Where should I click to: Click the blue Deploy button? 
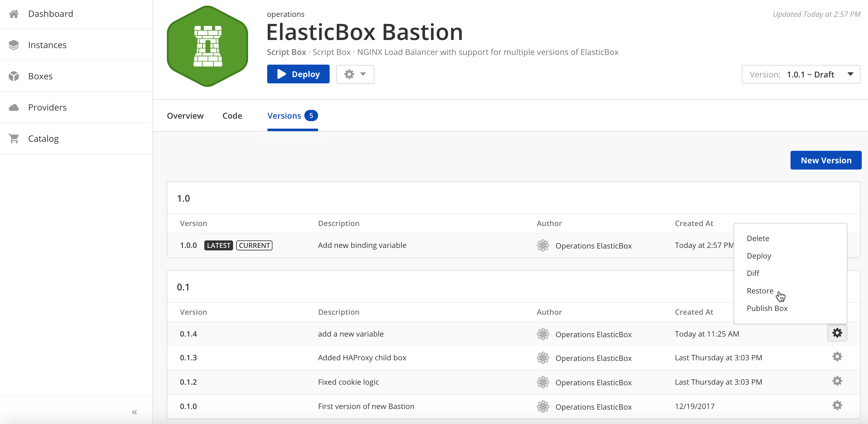coord(298,74)
